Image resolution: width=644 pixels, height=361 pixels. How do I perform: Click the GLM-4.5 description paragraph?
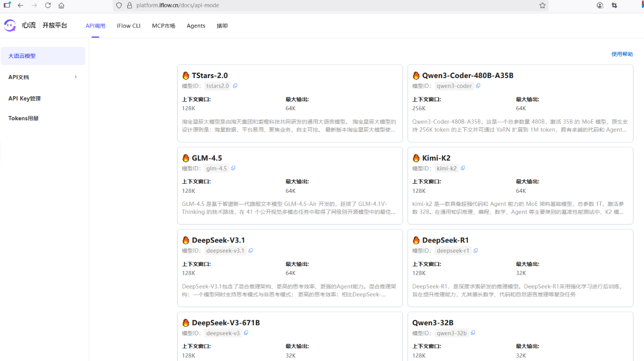[x=289, y=208]
